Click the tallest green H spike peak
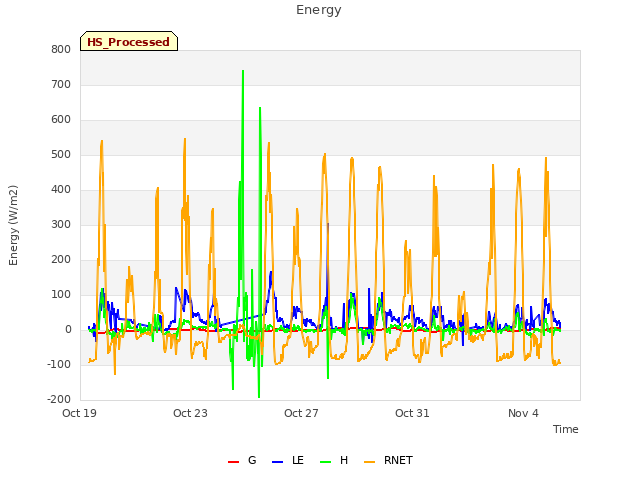The image size is (640, 480). (x=243, y=71)
